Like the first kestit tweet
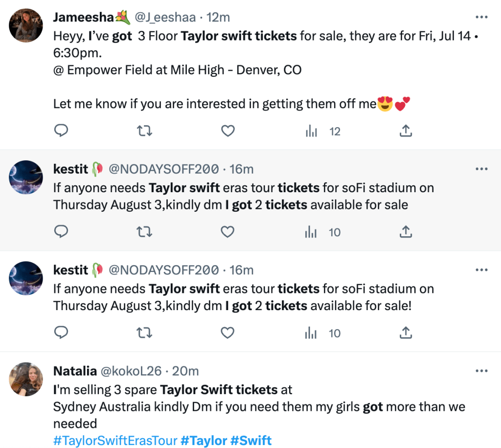 pyautogui.click(x=228, y=232)
